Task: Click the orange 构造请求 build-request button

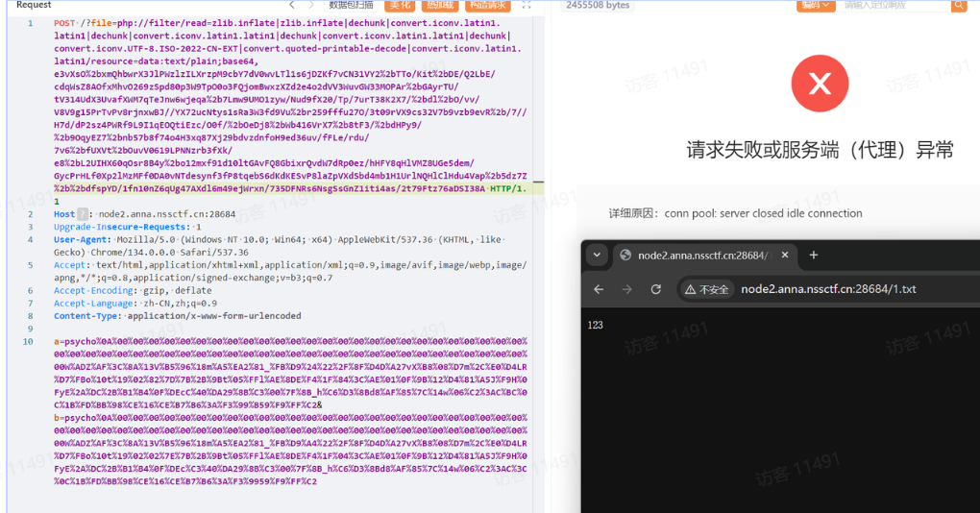Action: 487,5
